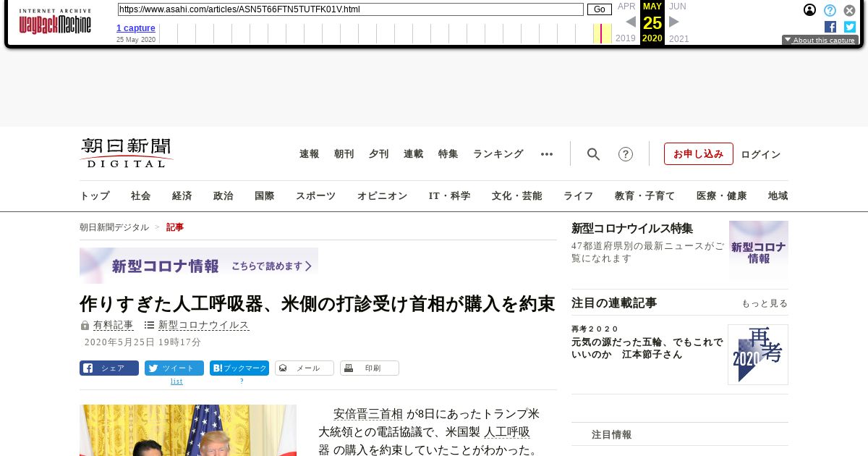Screen dimensions: 868x456
Task: Click the 新型コロナ情報 sidebar thumbnail
Action: coord(759,250)
